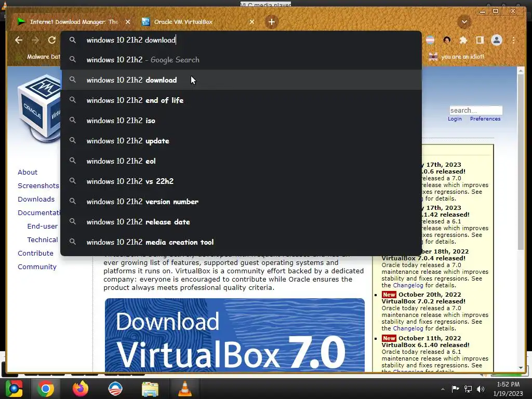Open Changelog link under VirtualBox 7.0.2
Viewport: 532px width, 399px height.
(x=408, y=328)
